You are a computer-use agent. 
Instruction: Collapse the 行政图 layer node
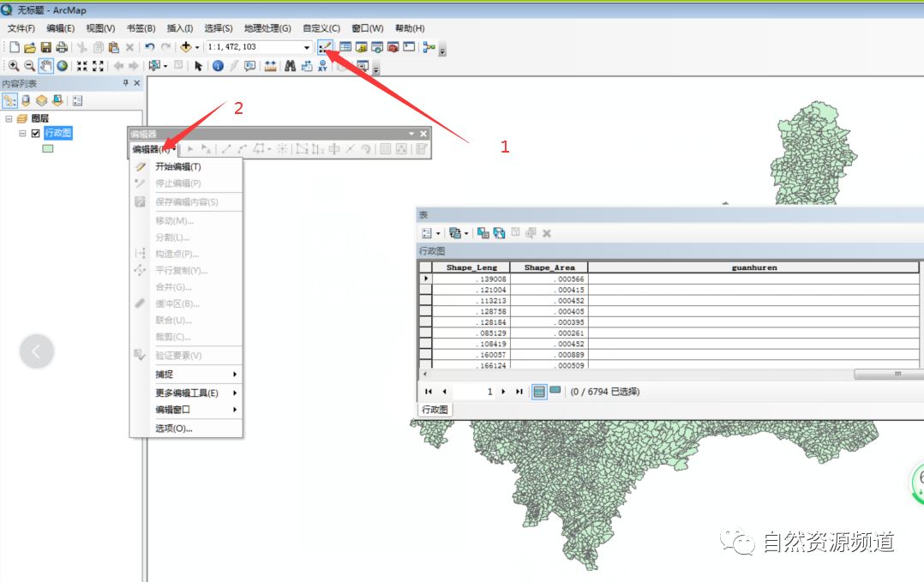coord(22,133)
